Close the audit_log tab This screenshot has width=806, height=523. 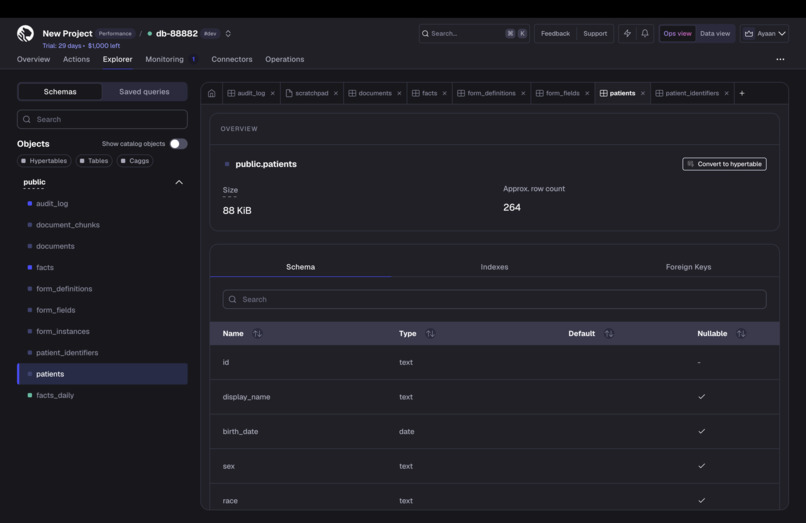(x=273, y=93)
